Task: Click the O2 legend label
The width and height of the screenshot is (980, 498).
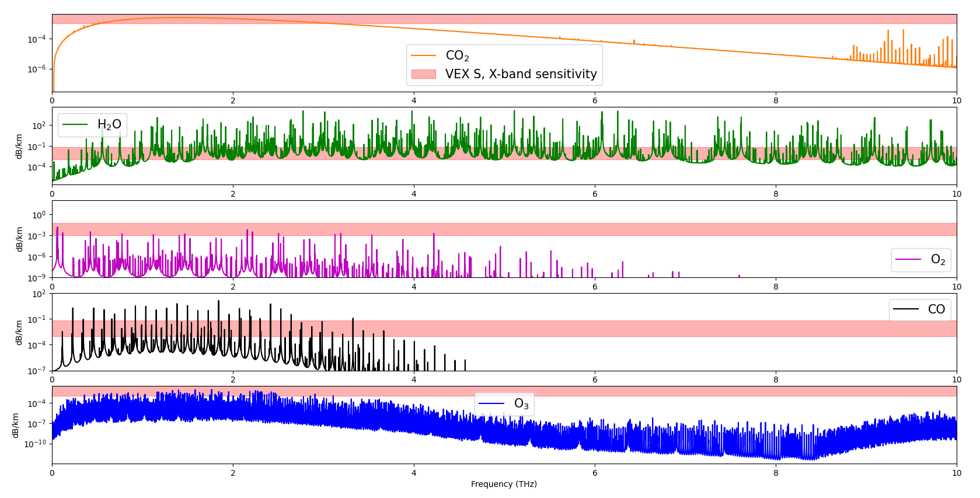Action: pos(938,260)
